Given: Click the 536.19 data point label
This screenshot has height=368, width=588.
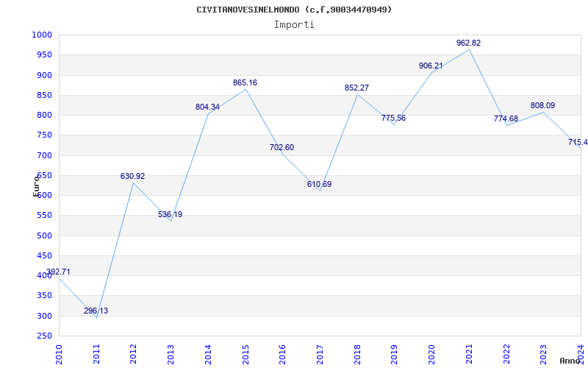Looking at the screenshot, I should tap(170, 214).
